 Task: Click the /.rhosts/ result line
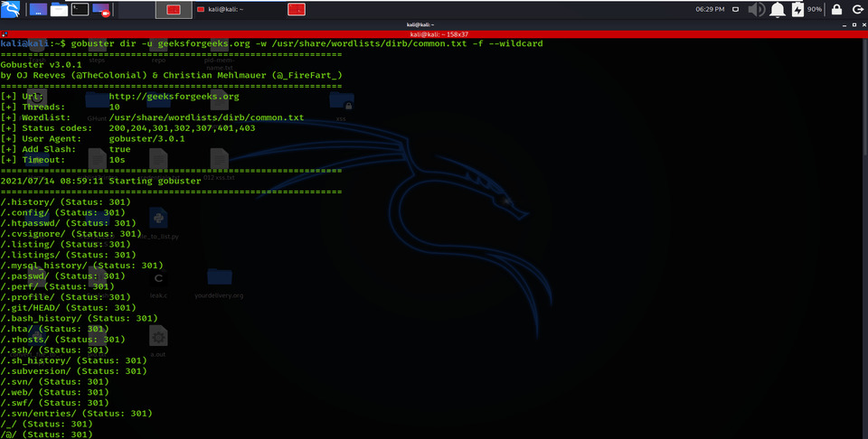click(62, 339)
